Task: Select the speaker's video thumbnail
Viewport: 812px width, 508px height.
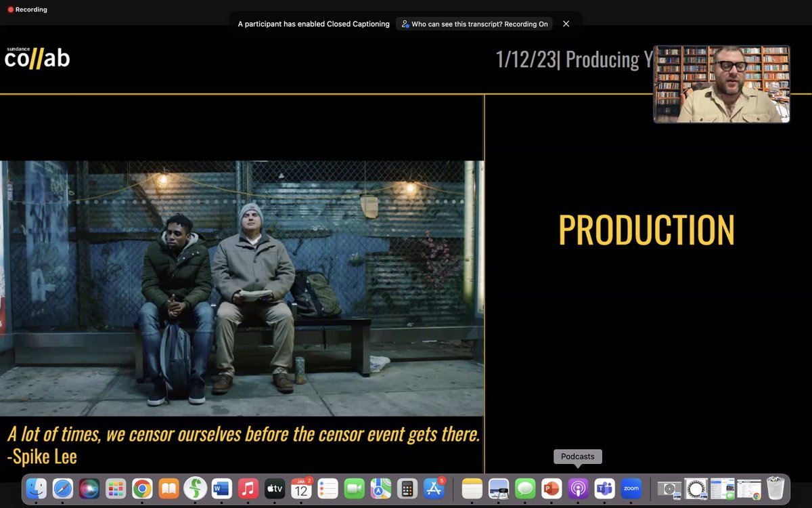Action: pyautogui.click(x=721, y=84)
